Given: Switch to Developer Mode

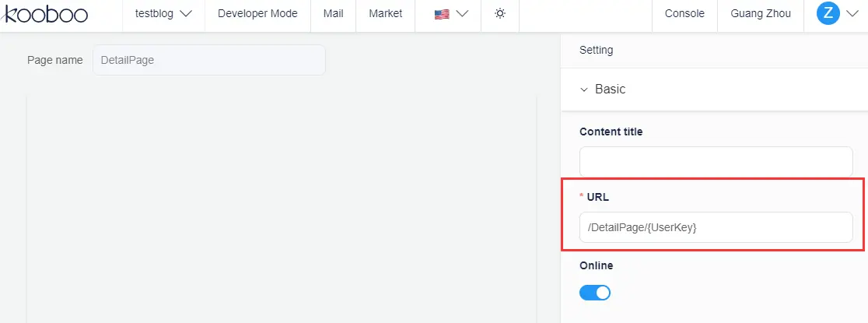Looking at the screenshot, I should point(257,13).
